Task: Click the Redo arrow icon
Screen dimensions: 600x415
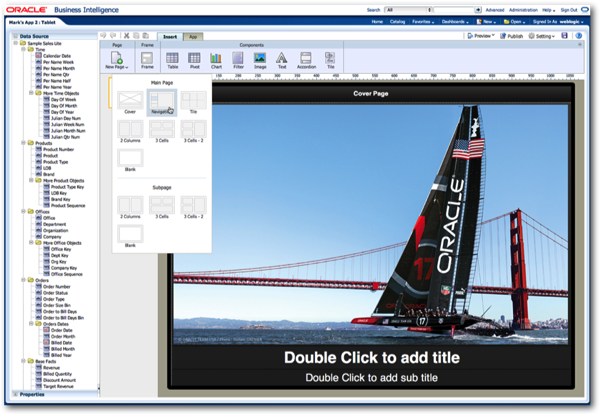Action: [x=113, y=36]
